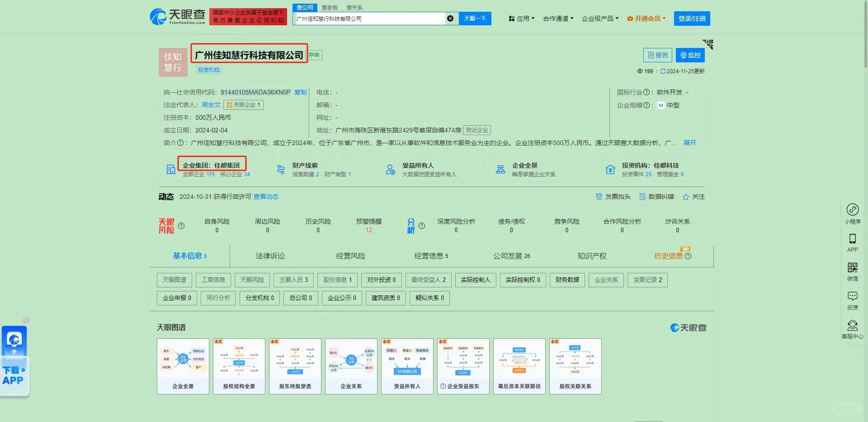Show help for 天眼风险 question mark
The image size is (868, 422).
[181, 226]
